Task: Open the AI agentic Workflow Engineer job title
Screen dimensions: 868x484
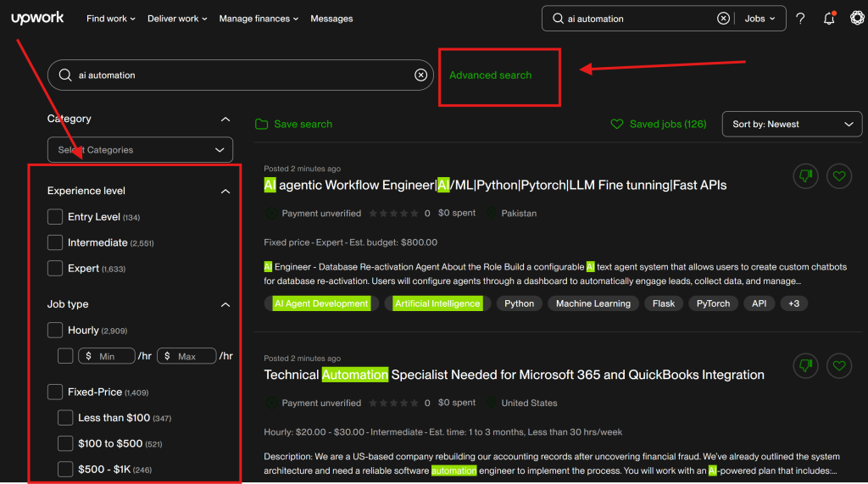Action: [495, 185]
